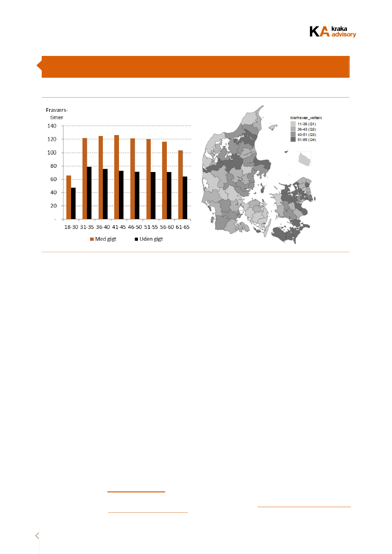Click the '20' y-axis label
This screenshot has height=554, width=392.
tap(54, 206)
